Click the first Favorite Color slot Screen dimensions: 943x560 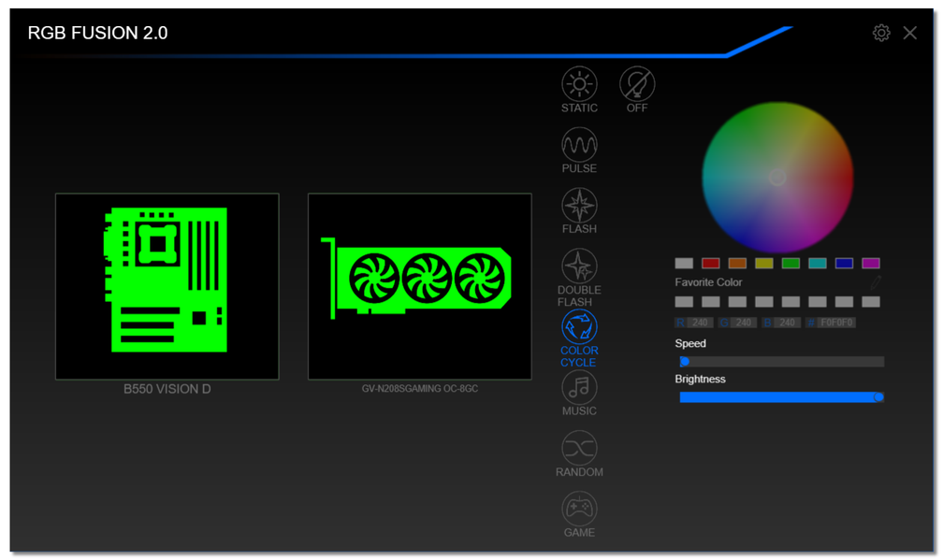tap(684, 302)
